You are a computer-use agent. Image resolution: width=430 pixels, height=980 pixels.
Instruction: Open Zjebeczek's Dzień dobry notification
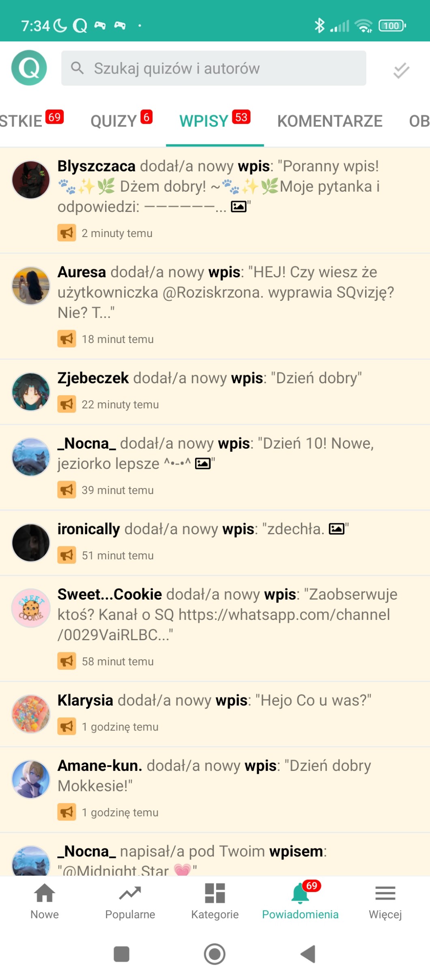pyautogui.click(x=215, y=392)
